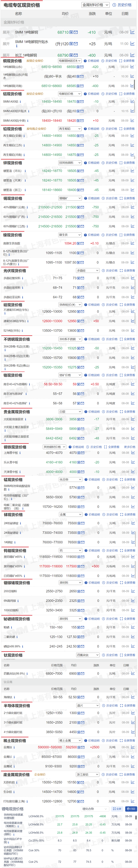Click info icon beside 上海普中板
The image size is (138, 868).
tap(20, 453)
